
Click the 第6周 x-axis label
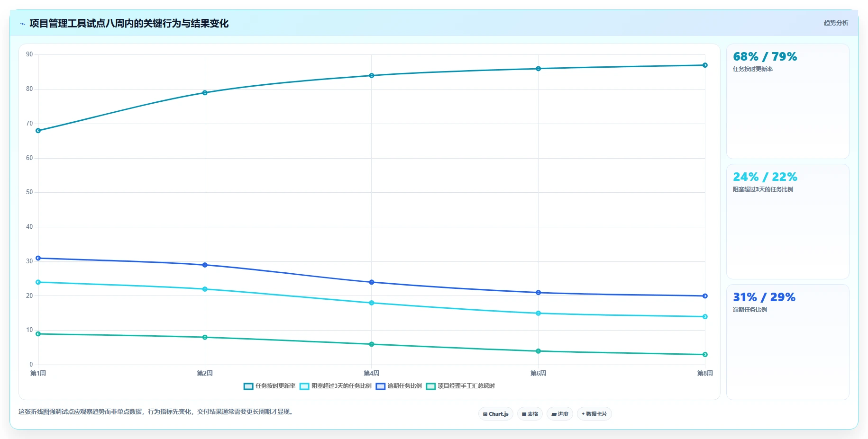tap(538, 373)
